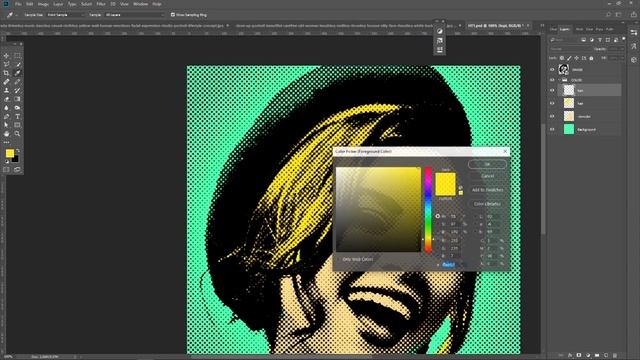
Task: Select the Rectangular Marquee tool
Action: click(x=17, y=56)
